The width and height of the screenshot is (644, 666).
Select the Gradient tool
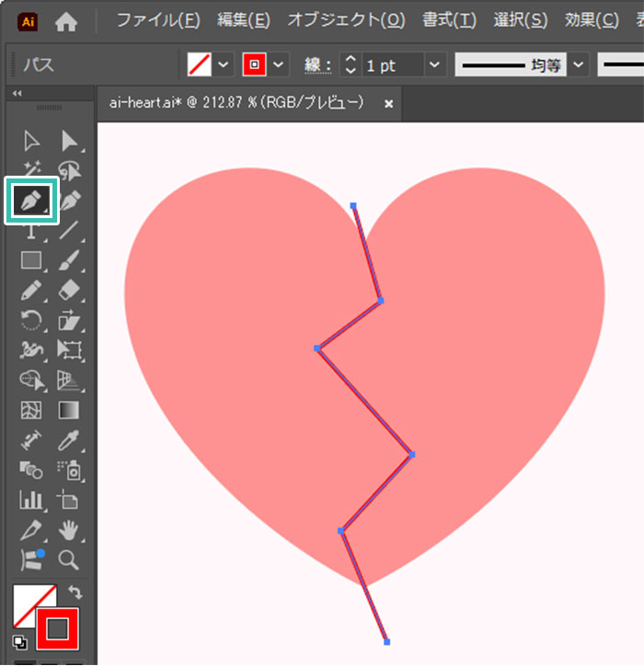pos(69,410)
